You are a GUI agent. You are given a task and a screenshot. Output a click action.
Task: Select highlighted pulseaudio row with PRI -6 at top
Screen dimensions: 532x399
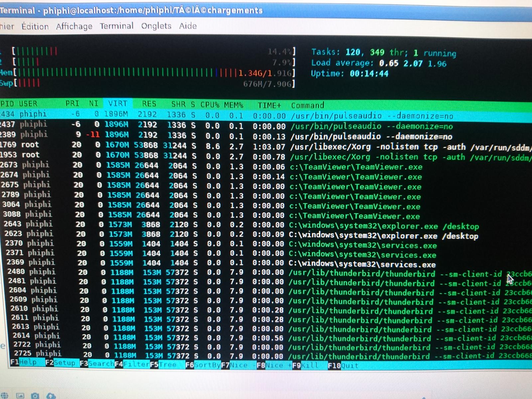click(266, 115)
